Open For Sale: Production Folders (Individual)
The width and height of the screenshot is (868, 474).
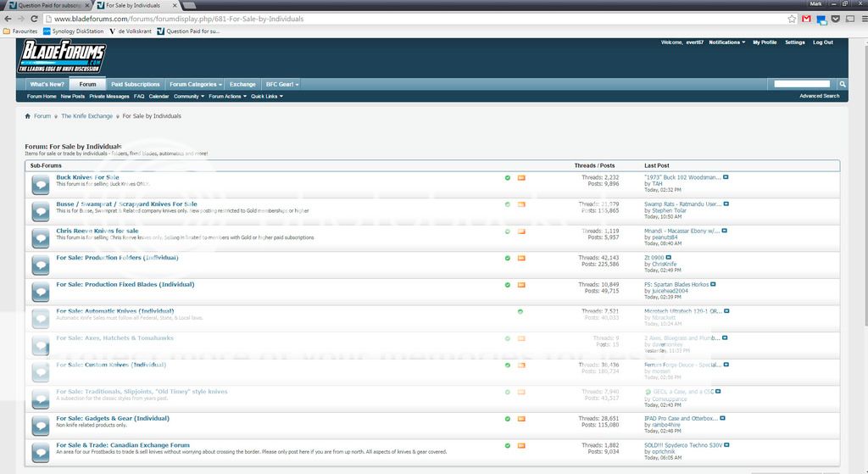117,258
